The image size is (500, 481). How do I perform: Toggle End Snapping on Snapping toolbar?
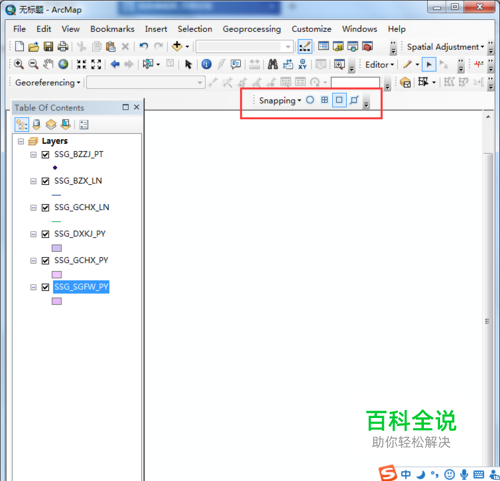(x=324, y=100)
